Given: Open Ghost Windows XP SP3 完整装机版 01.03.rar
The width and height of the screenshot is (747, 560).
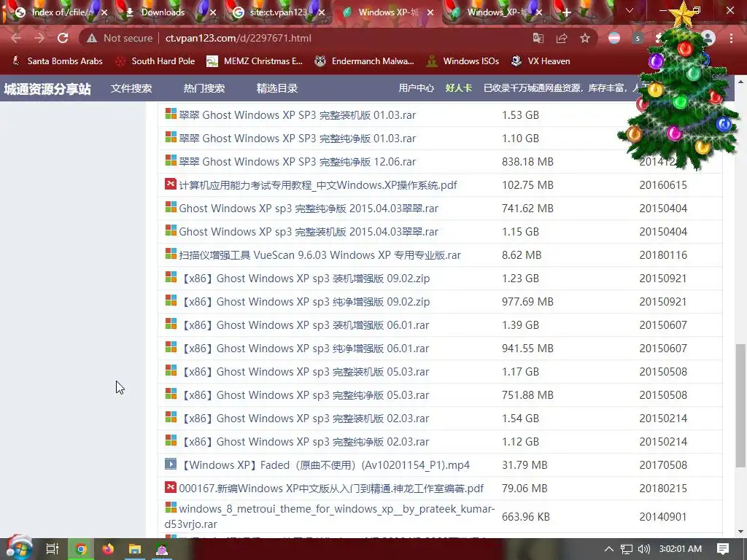Looking at the screenshot, I should (298, 114).
